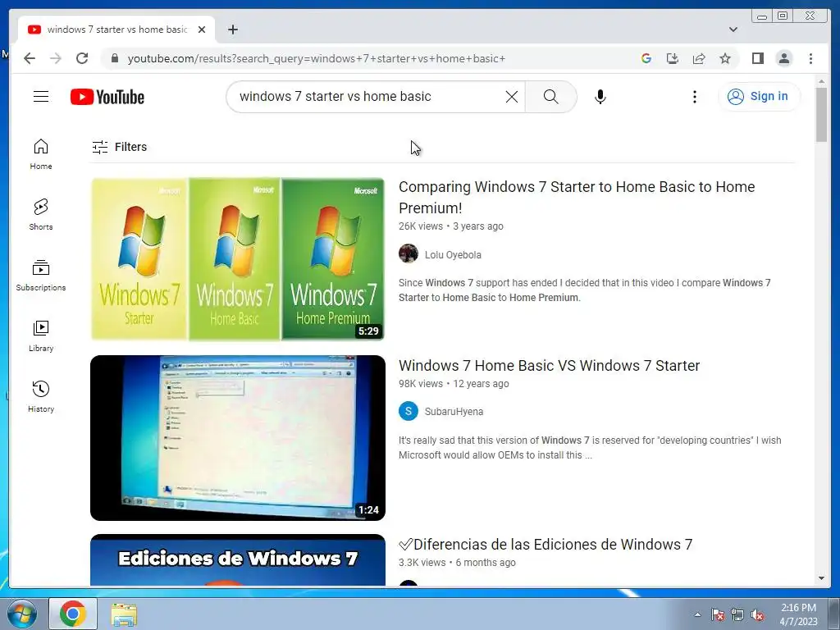Toggle the Chrome side panel icon
The height and width of the screenshot is (630, 840).
(757, 58)
